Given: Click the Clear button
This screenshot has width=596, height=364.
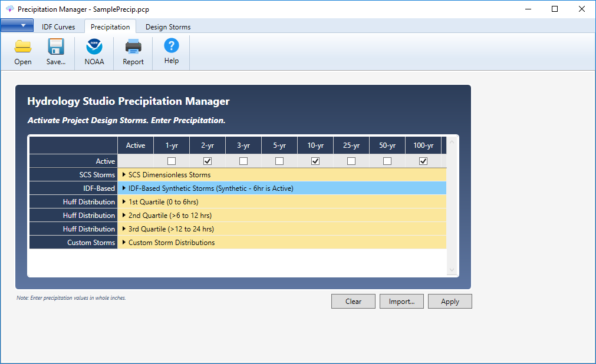Looking at the screenshot, I should [353, 302].
